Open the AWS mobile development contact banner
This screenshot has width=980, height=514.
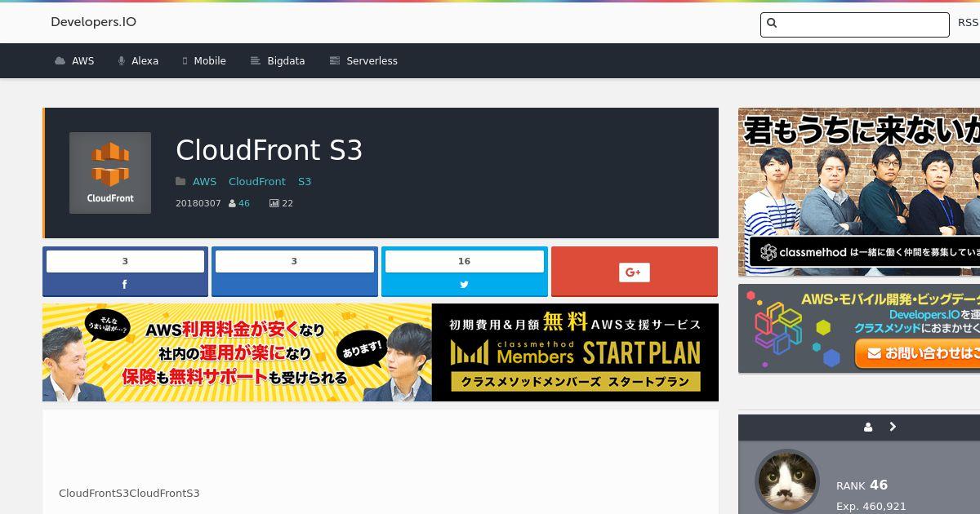click(x=859, y=328)
